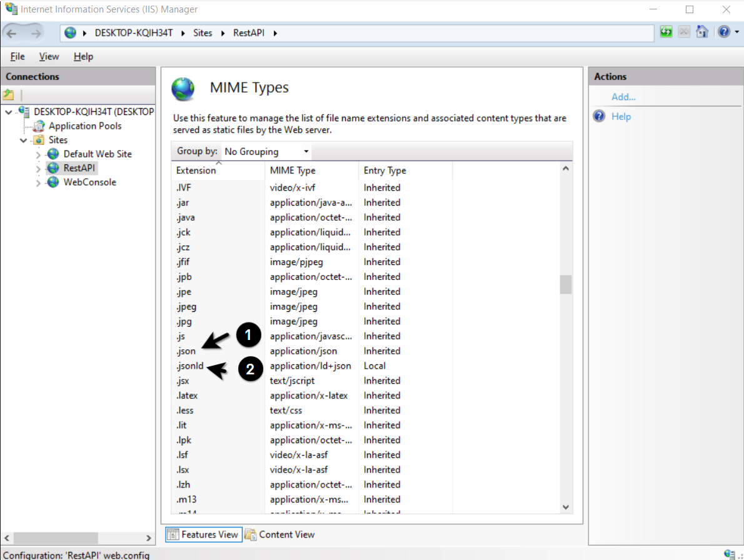Open the Help menu
744x560 pixels.
click(x=84, y=56)
